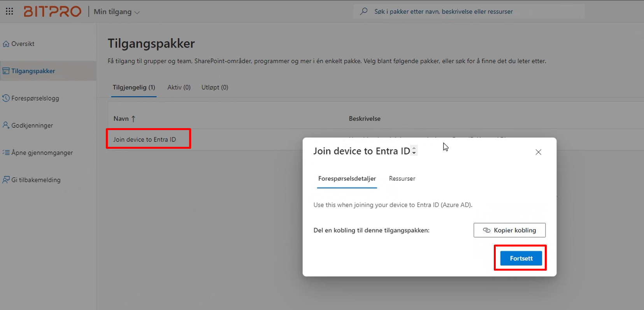Click the Oversikt home icon
The height and width of the screenshot is (310, 644).
click(x=6, y=44)
